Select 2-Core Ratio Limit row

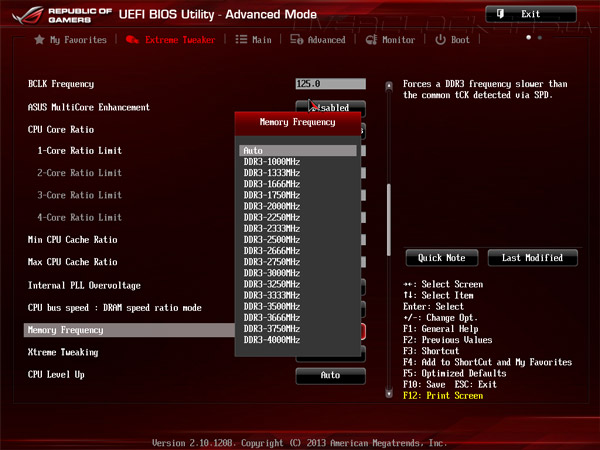80,173
